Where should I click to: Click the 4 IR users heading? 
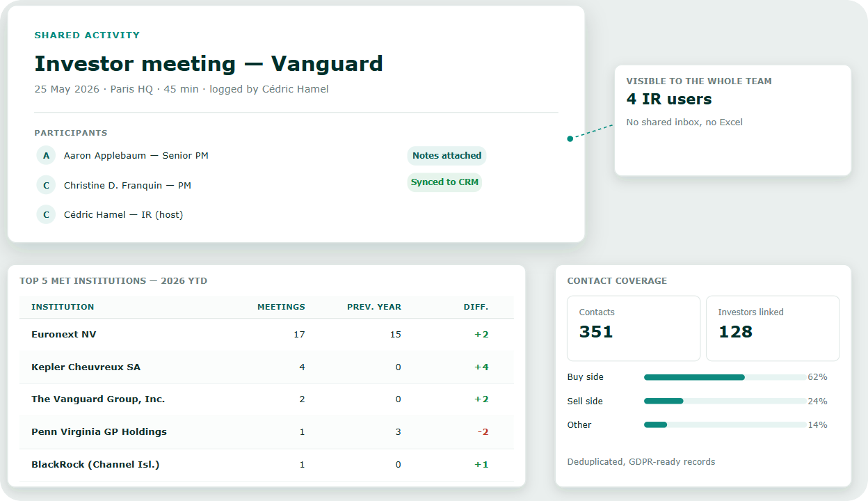tap(669, 99)
